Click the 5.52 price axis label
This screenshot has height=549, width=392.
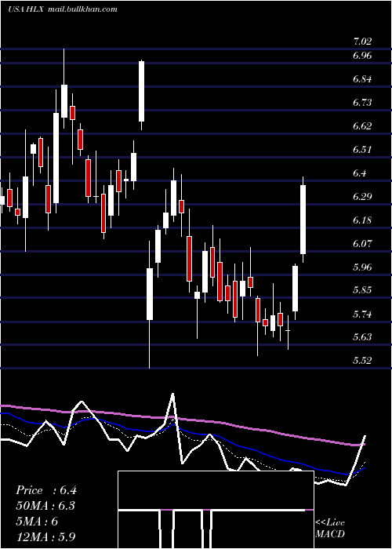(362, 361)
